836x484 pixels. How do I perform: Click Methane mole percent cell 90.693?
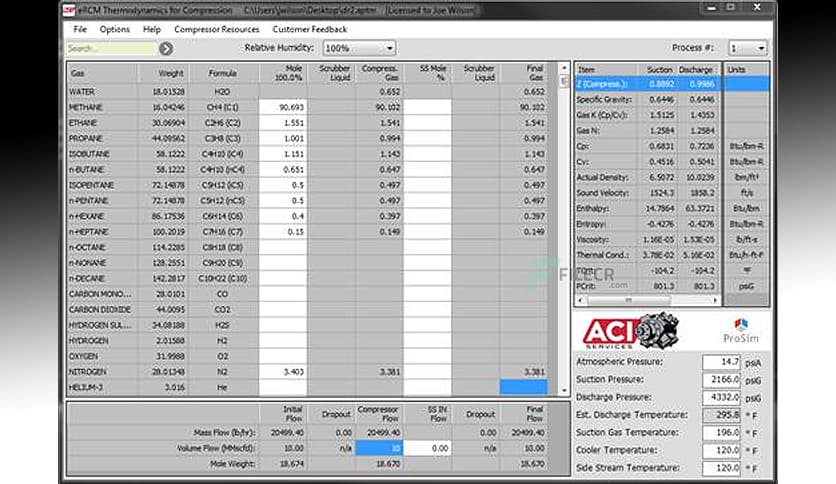tap(283, 107)
